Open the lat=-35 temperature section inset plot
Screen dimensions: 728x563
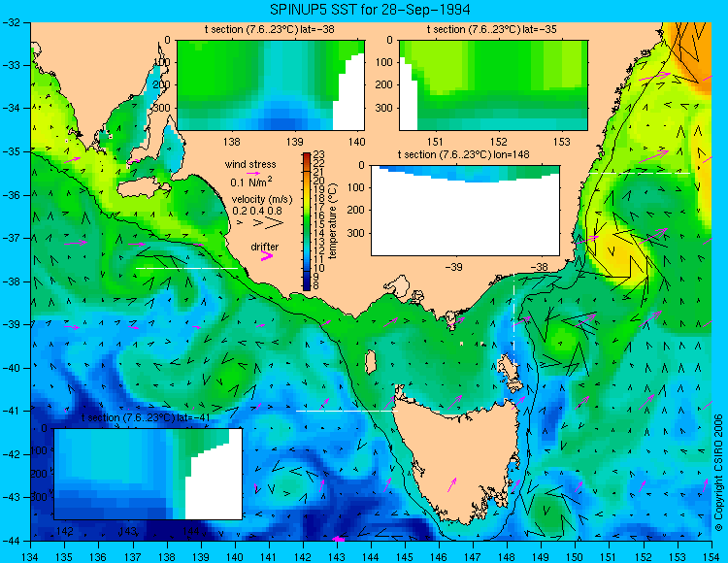tap(493, 85)
